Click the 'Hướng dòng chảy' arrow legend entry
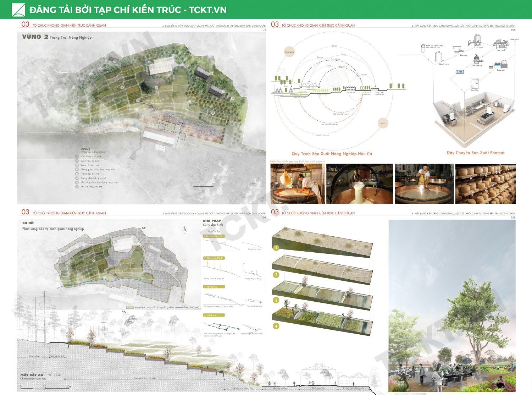 click(160, 307)
